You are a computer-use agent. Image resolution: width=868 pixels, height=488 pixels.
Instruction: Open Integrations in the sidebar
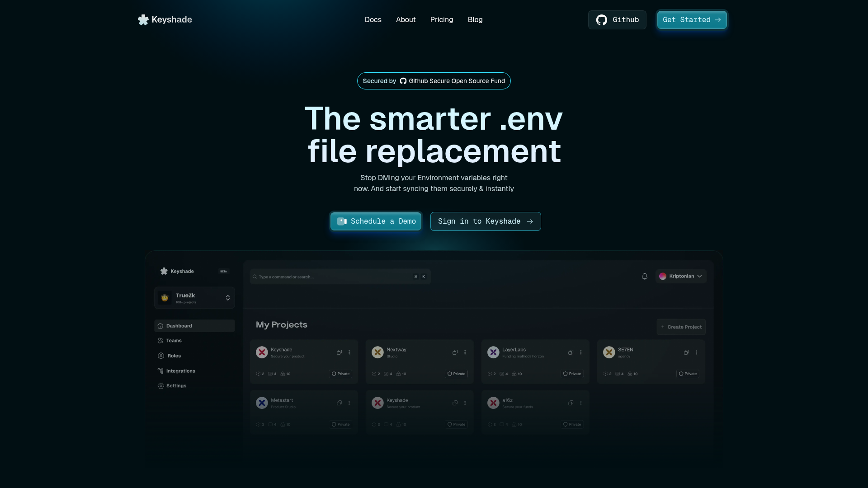[176, 371]
